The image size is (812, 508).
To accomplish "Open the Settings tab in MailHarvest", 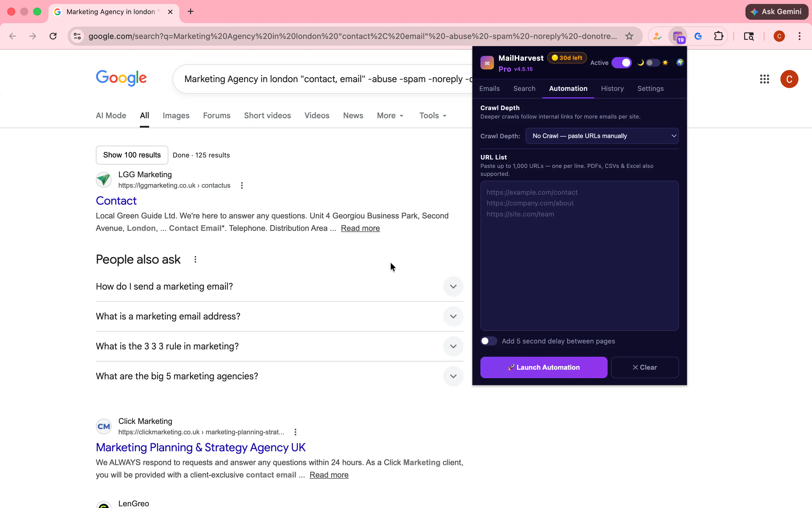I will [x=650, y=89].
